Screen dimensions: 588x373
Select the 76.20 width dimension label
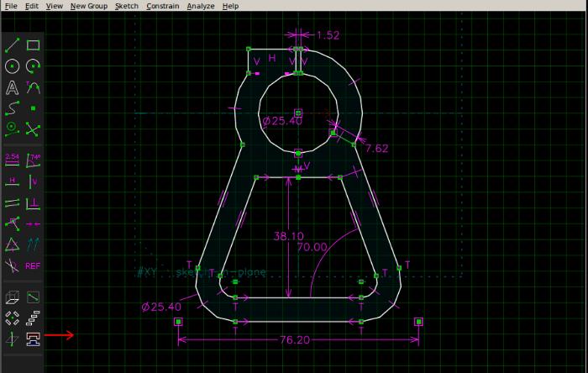(x=295, y=340)
